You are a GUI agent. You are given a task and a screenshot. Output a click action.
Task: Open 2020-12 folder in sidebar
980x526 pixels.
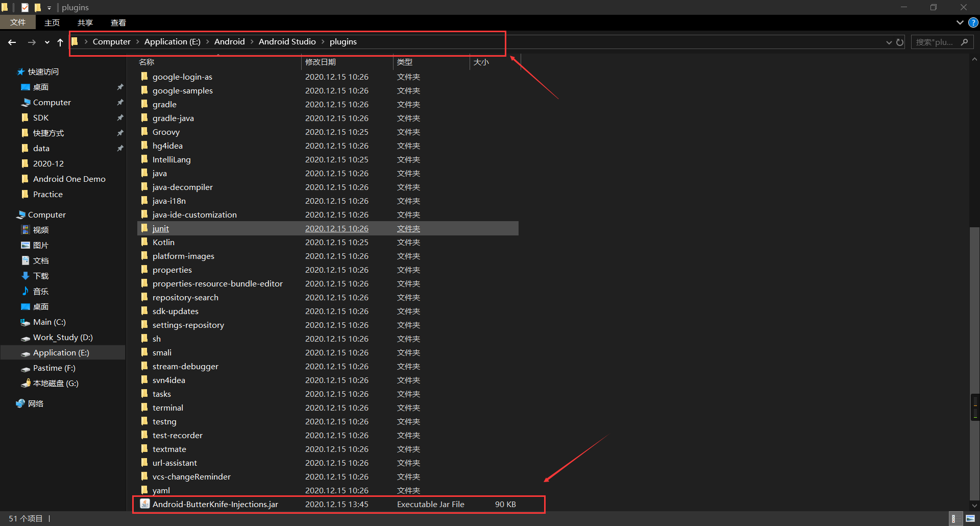(x=48, y=164)
